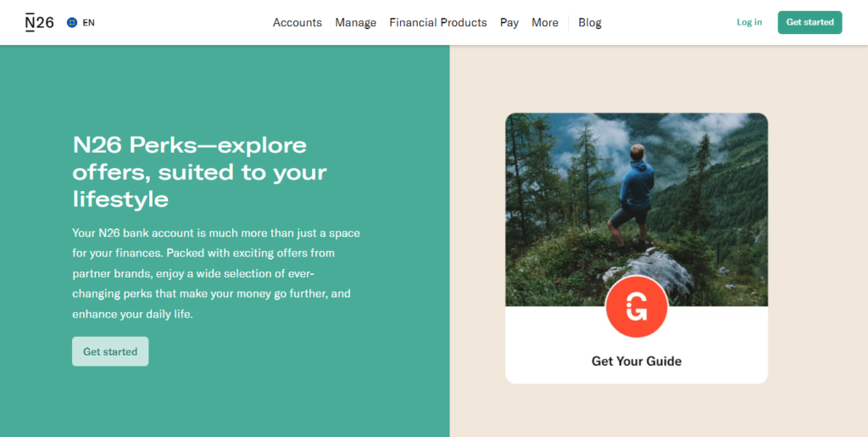Click the perks description paragraph
This screenshot has width=868, height=437.
[216, 273]
